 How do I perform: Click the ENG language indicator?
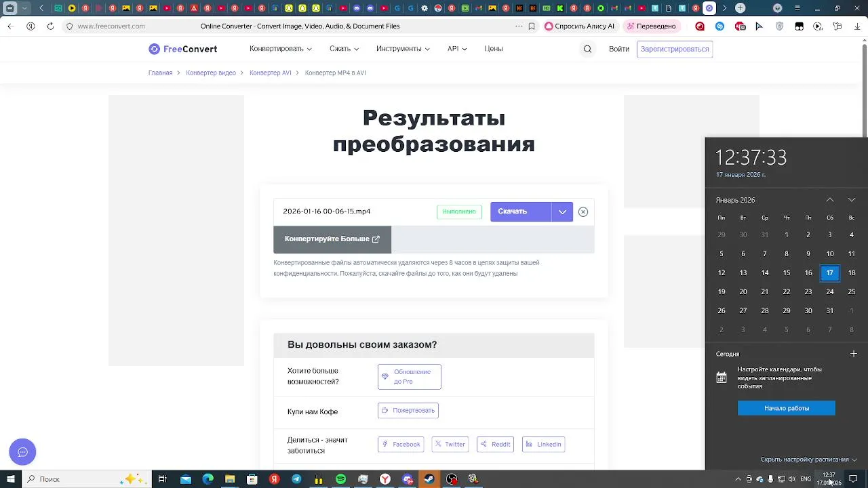806,479
